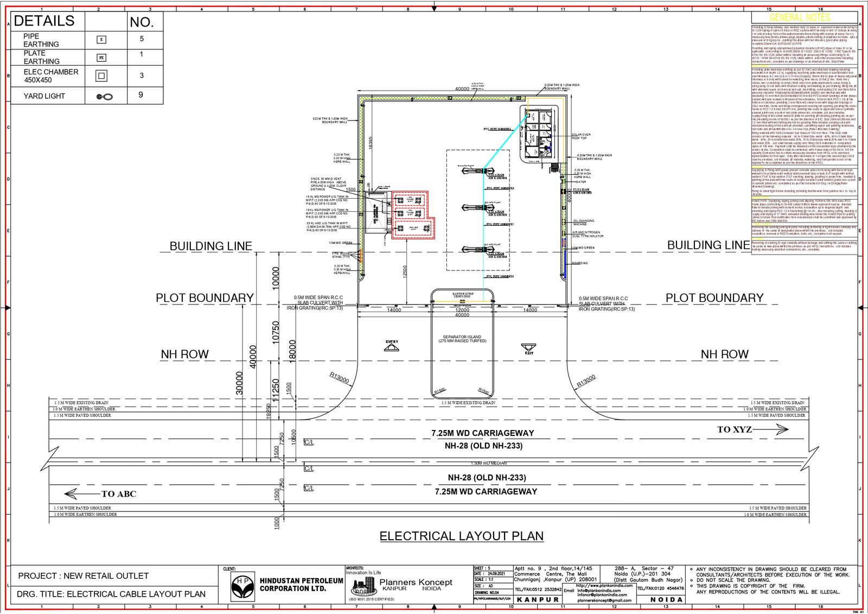Click the DETAILS table header cell
The image size is (868, 614).
point(48,21)
